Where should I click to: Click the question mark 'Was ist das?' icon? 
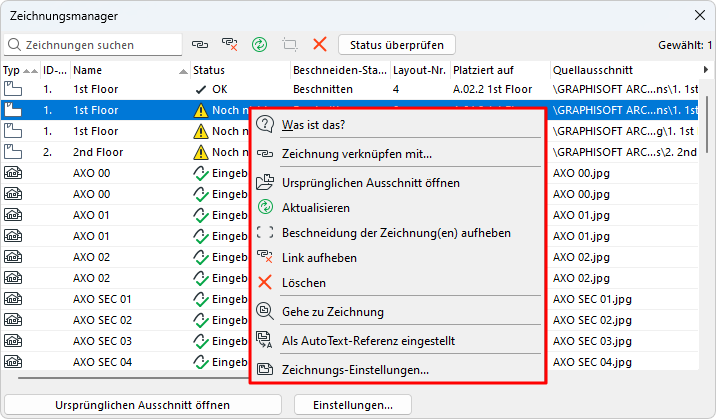point(265,124)
